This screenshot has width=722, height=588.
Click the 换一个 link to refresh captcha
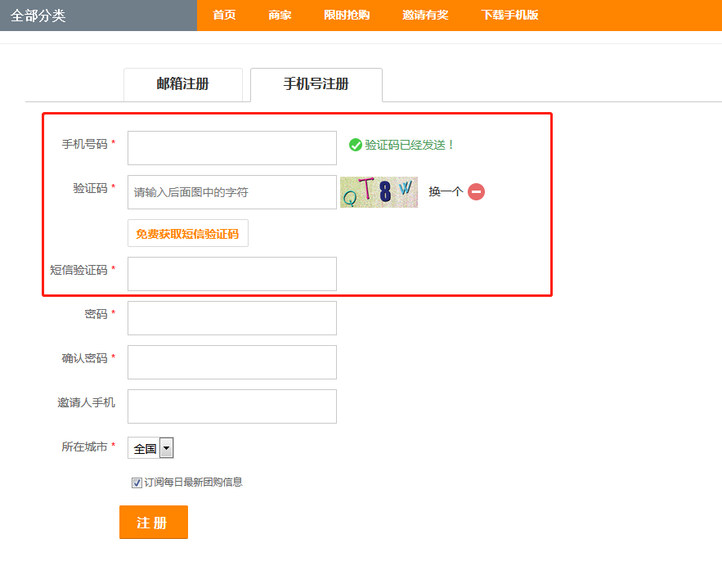445,192
